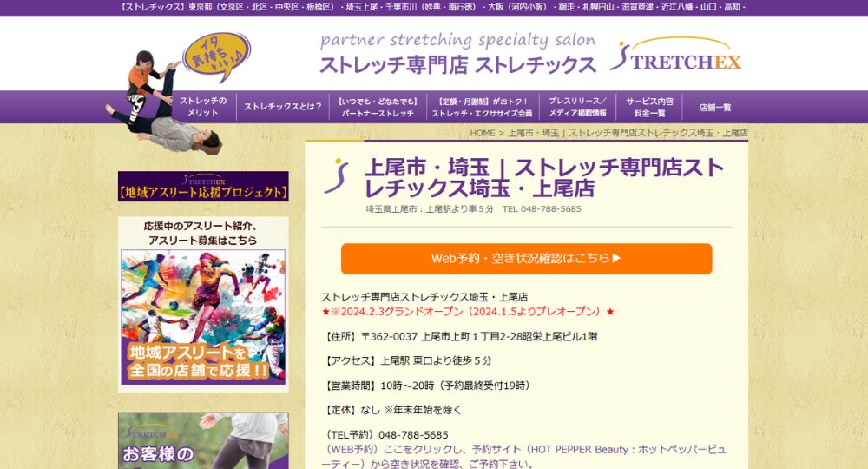Click the (TEL予約) 048-788-5685 line
Image resolution: width=868 pixels, height=469 pixels.
(x=385, y=435)
